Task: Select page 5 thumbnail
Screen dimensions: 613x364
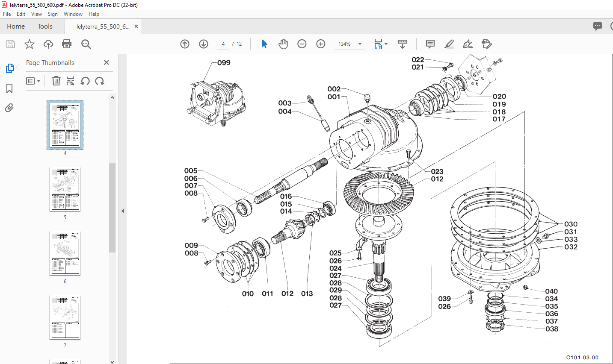Action: (x=65, y=189)
